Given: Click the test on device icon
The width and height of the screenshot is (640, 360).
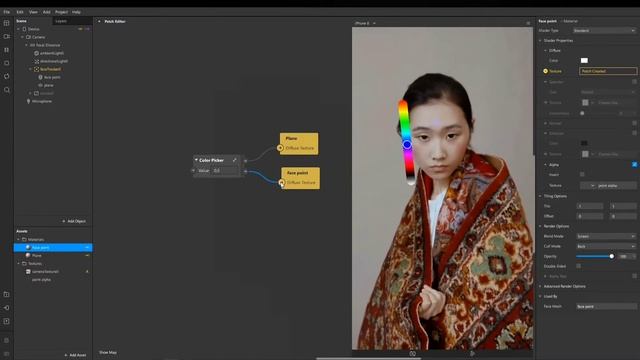Looking at the screenshot, I should click(7, 308).
